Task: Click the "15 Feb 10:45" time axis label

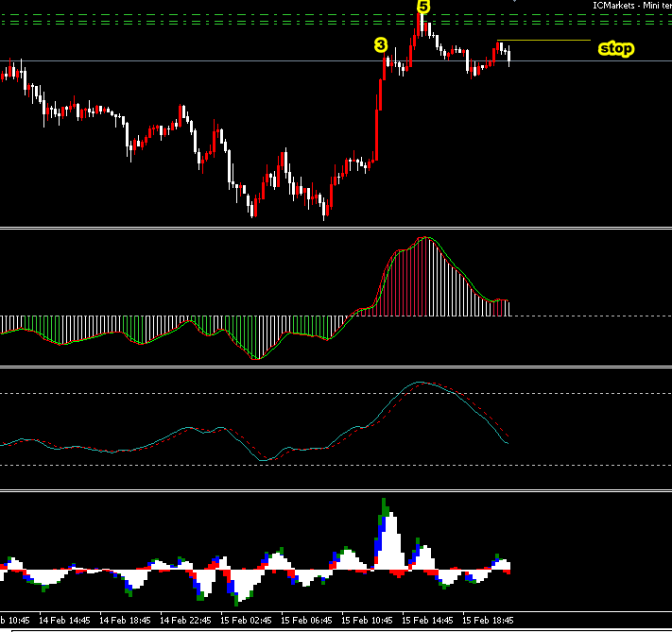Action: click(x=367, y=621)
